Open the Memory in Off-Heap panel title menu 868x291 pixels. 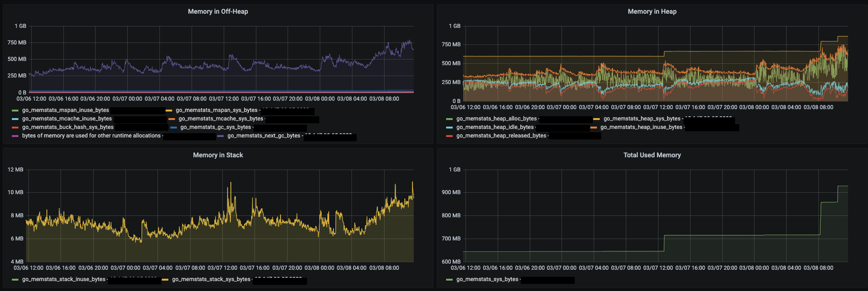(218, 11)
